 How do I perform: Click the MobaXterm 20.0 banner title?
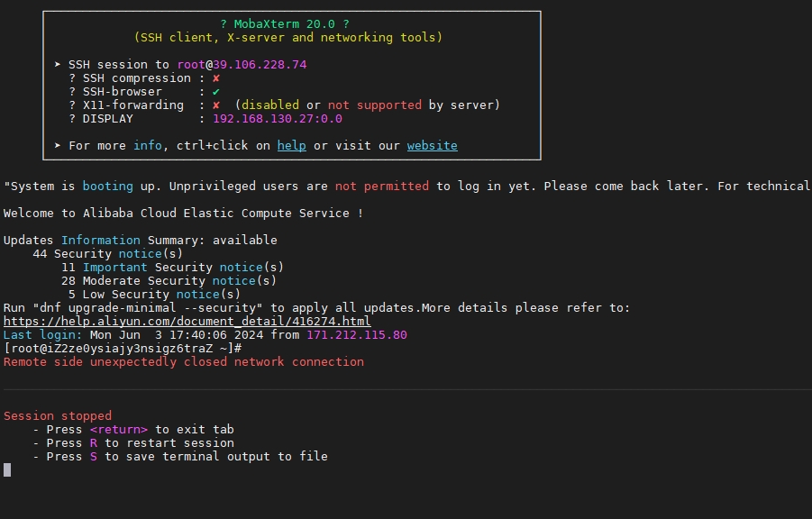point(284,24)
